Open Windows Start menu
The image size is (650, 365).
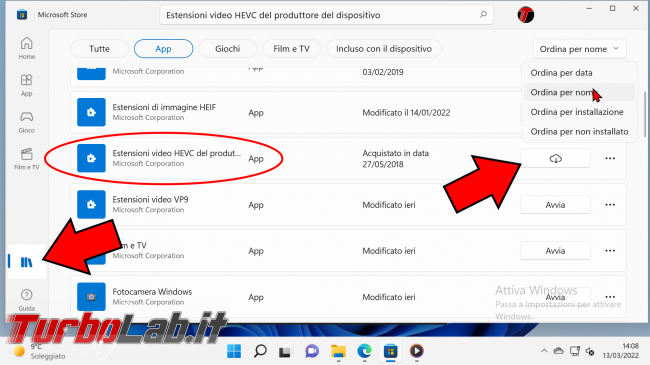(x=234, y=351)
